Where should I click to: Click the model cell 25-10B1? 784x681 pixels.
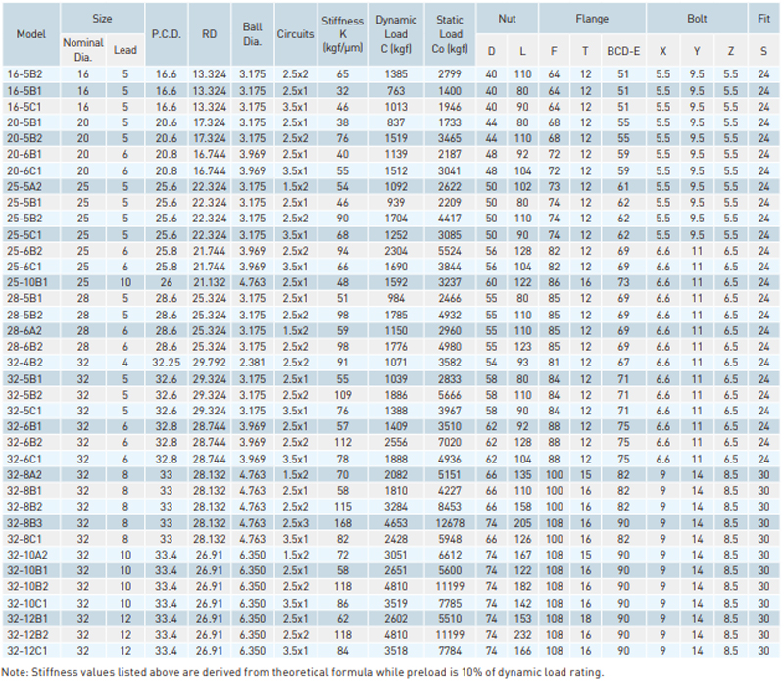point(30,280)
